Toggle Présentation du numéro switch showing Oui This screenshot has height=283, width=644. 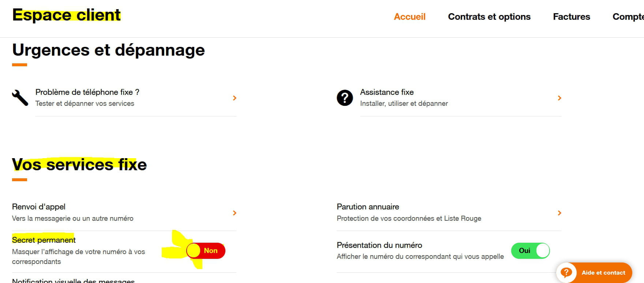click(531, 251)
